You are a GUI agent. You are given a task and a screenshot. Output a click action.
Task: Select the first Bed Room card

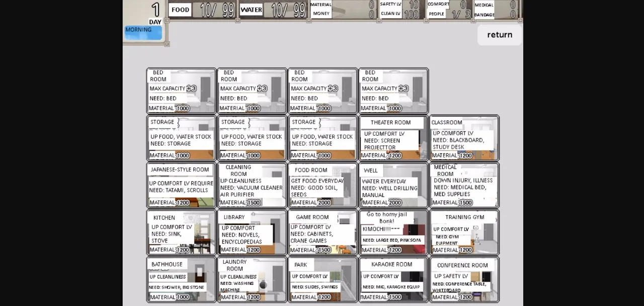tap(181, 91)
